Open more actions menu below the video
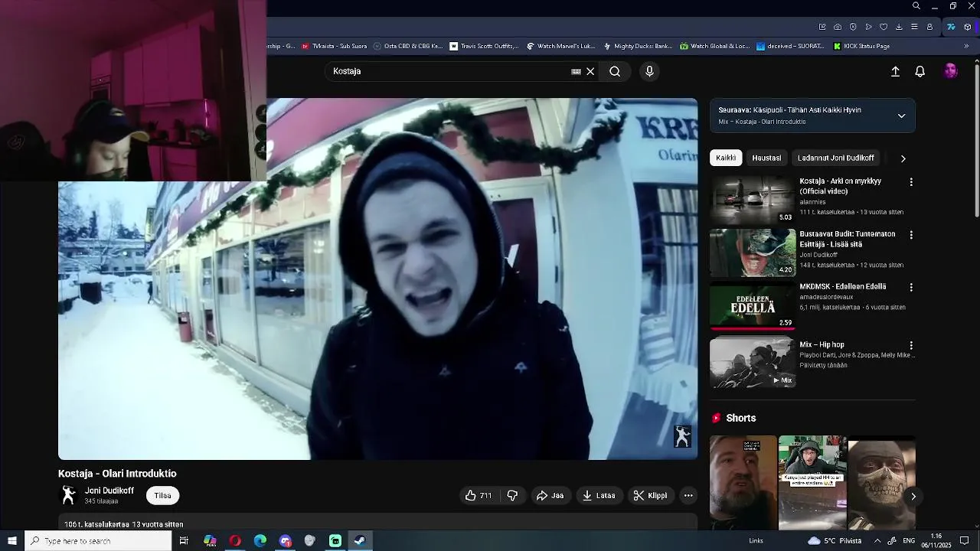This screenshot has width=980, height=551. click(x=688, y=496)
